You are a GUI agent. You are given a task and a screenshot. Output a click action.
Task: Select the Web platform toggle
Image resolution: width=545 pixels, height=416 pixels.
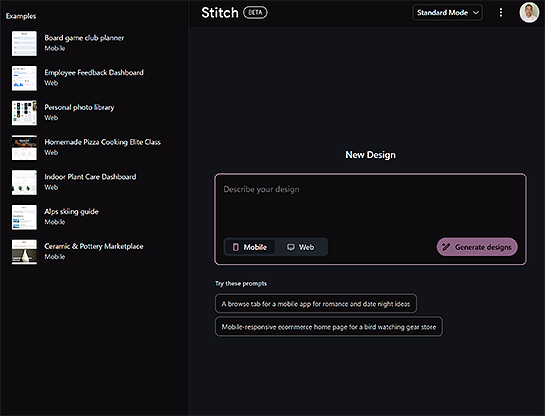point(300,247)
